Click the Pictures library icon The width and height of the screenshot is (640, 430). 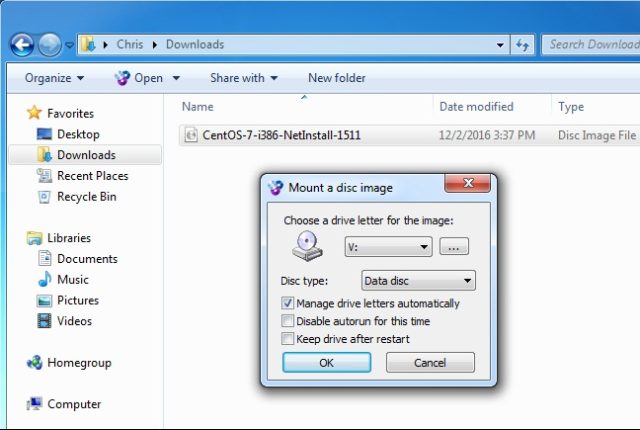pos(44,301)
